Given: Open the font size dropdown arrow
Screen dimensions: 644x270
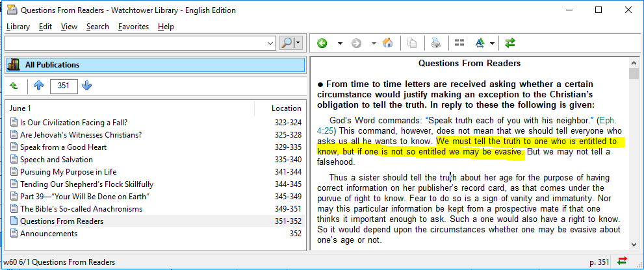Looking at the screenshot, I should coord(493,43).
